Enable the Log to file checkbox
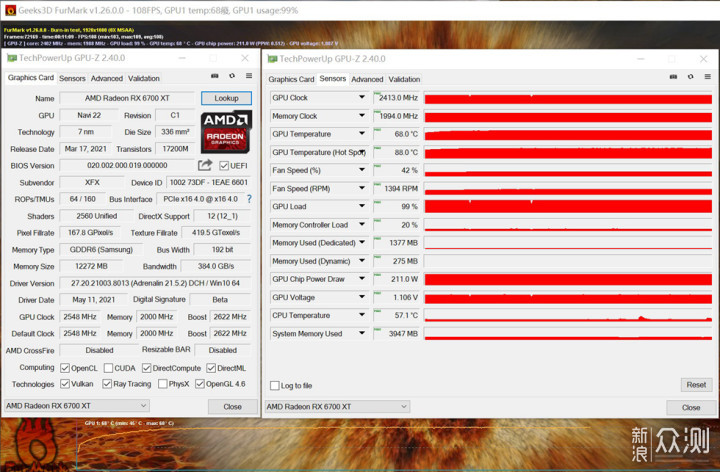The width and height of the screenshot is (720, 472). [x=275, y=386]
